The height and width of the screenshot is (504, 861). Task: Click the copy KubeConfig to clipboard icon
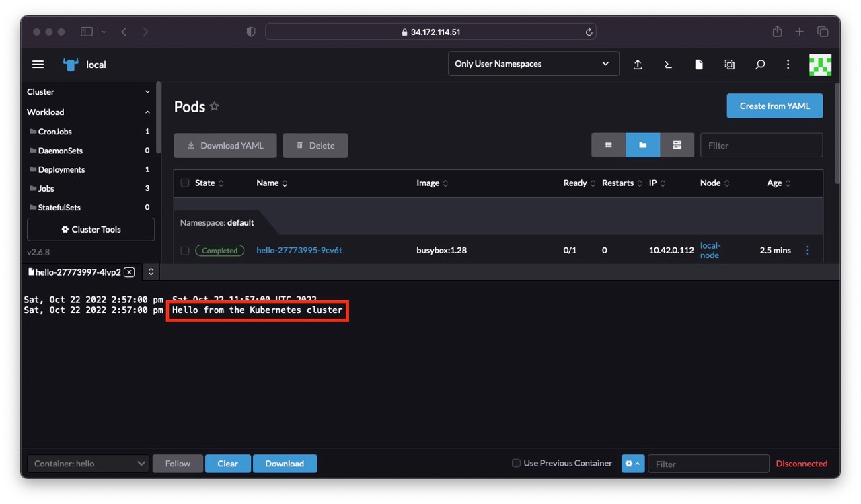[x=729, y=65]
